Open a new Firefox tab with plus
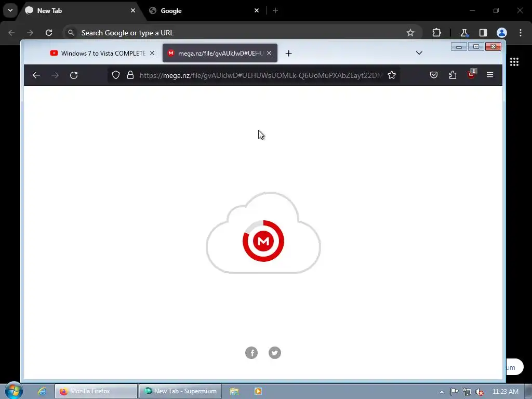Viewport: 532px width, 399px height. coord(288,54)
